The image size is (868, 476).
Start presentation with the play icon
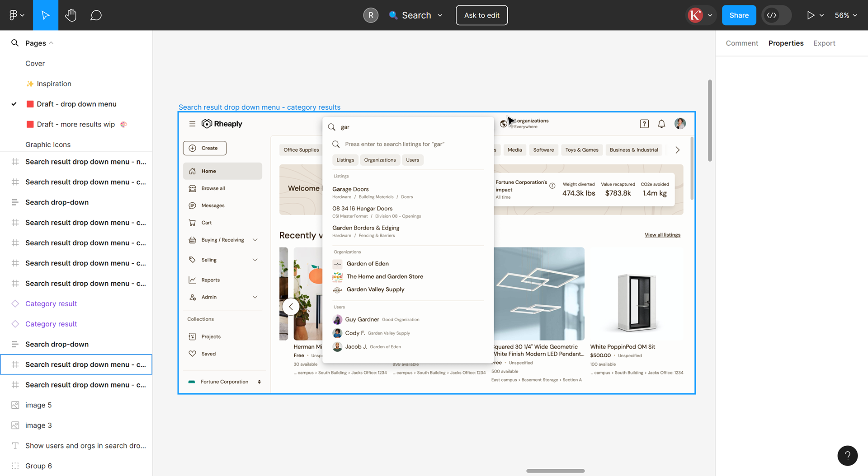[x=811, y=15]
